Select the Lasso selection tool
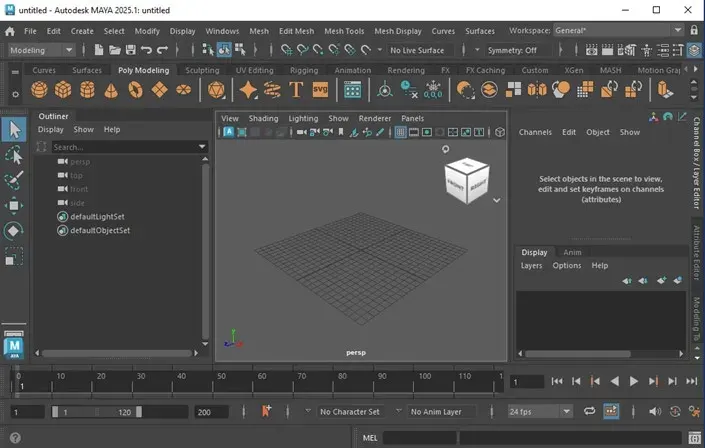The width and height of the screenshot is (705, 448). tap(14, 155)
